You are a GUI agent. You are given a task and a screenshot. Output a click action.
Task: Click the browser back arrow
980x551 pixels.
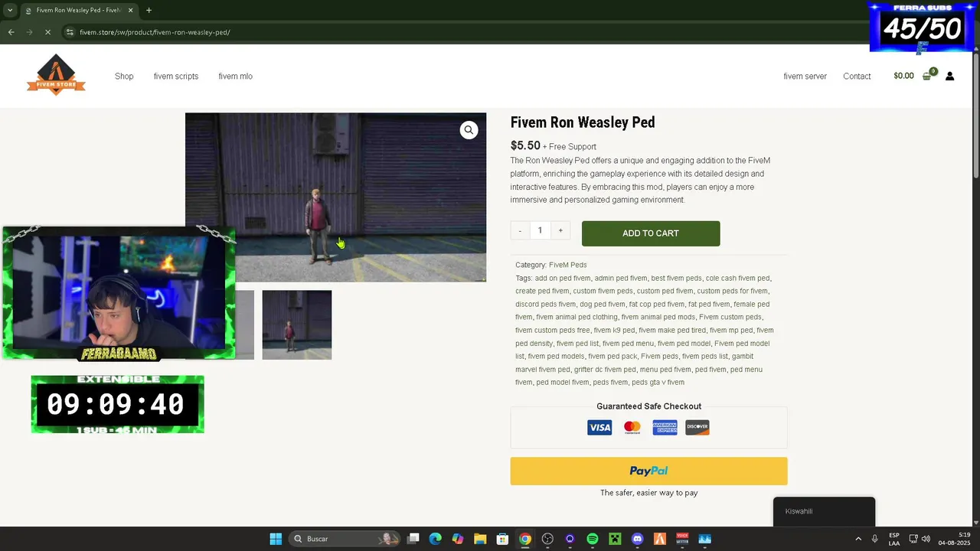pyautogui.click(x=11, y=32)
